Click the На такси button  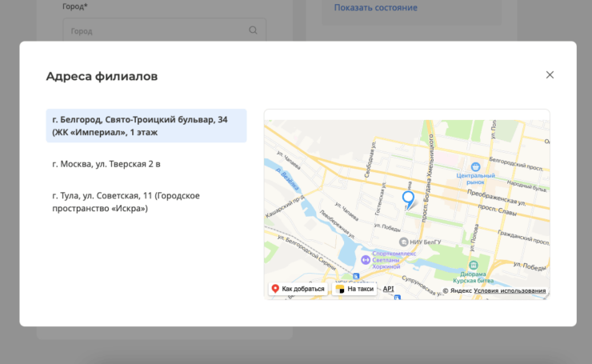354,289
